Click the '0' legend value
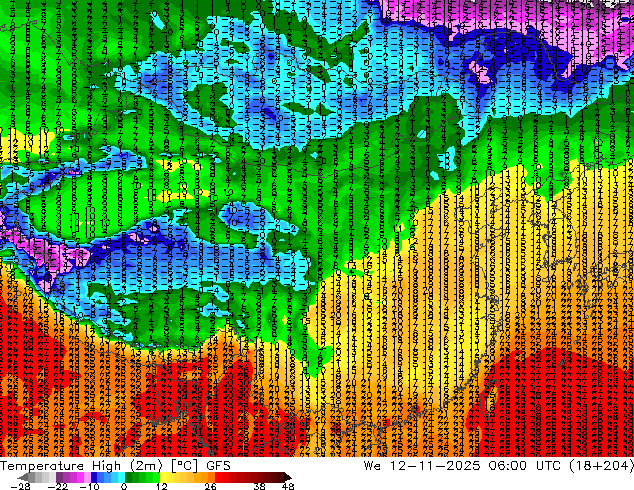This screenshot has height=490, width=634. click(x=124, y=486)
